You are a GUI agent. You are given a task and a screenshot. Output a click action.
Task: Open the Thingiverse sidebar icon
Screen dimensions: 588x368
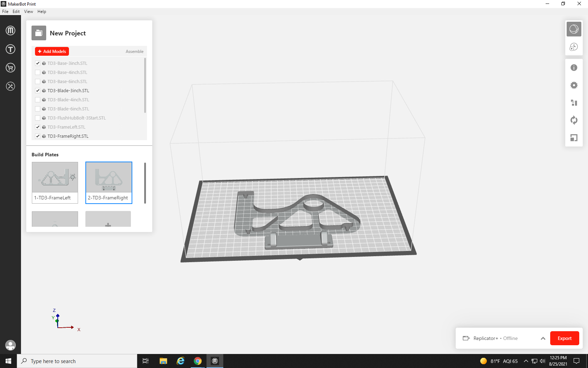10,49
